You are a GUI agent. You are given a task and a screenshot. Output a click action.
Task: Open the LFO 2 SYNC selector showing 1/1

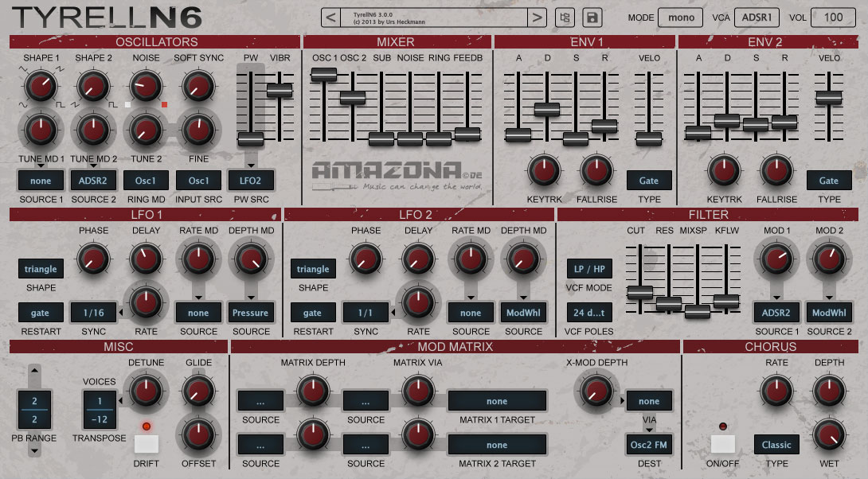[x=366, y=313]
